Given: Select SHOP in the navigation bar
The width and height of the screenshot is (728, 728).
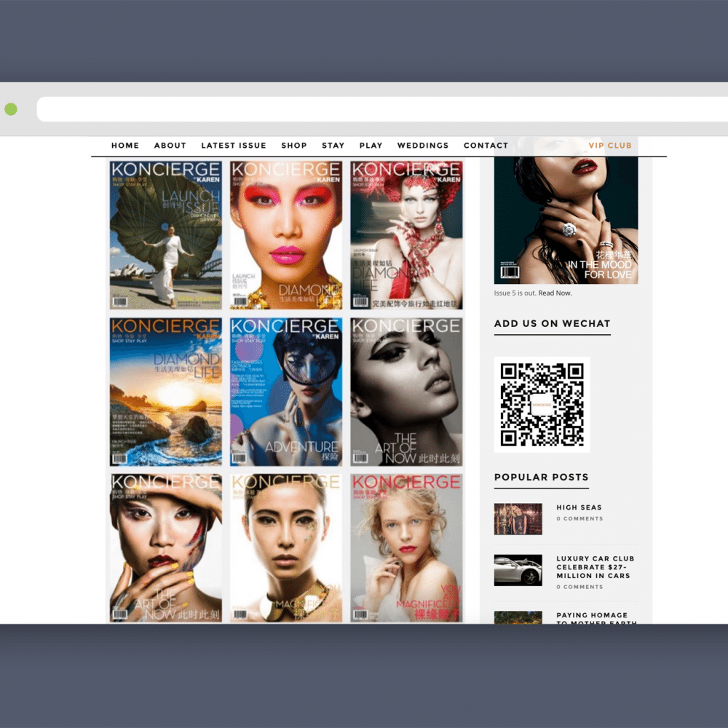Looking at the screenshot, I should coord(294,146).
